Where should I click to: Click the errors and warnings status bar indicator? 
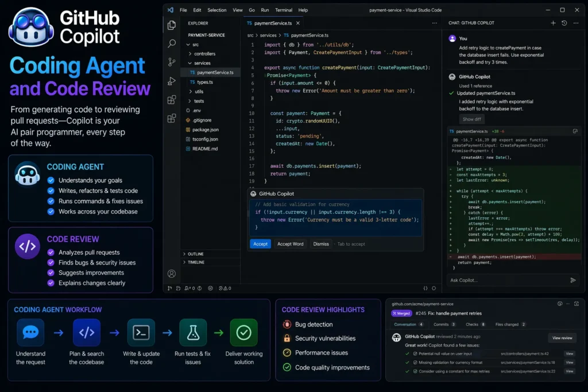(225, 288)
